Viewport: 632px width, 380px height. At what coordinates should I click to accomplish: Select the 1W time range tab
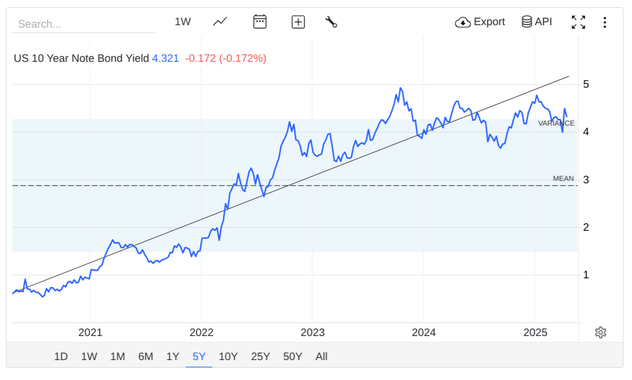point(89,357)
